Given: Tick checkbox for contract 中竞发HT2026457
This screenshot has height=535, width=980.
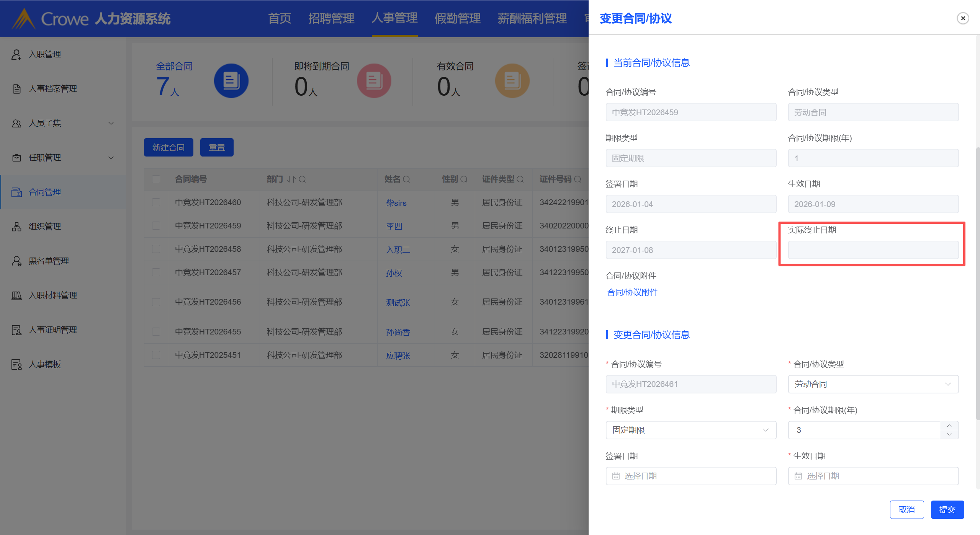Looking at the screenshot, I should [156, 272].
